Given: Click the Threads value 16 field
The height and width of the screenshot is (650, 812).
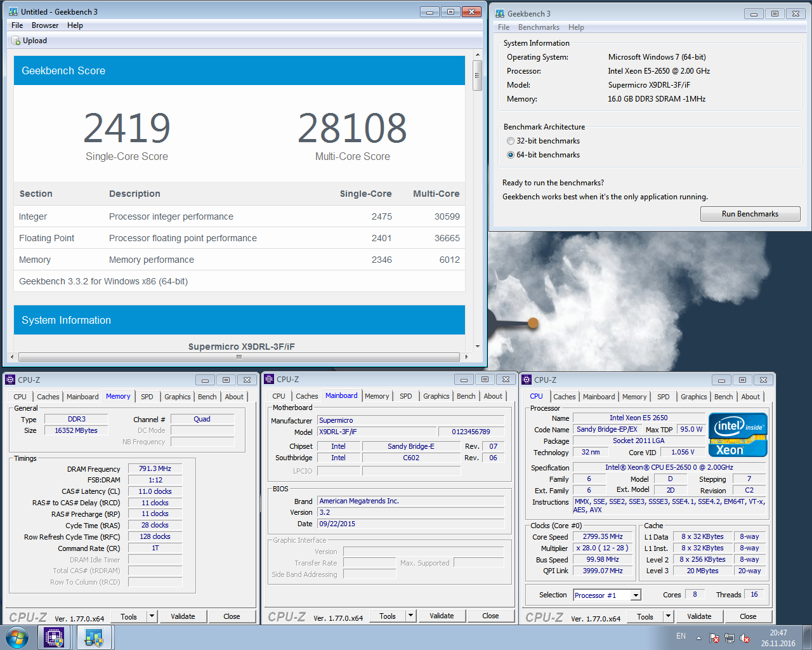Looking at the screenshot, I should tap(754, 594).
